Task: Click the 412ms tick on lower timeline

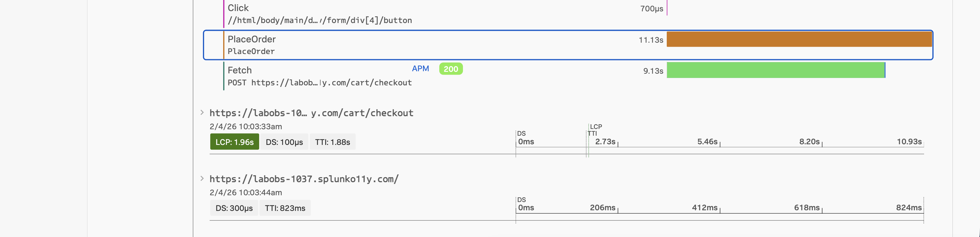Action: (705, 208)
